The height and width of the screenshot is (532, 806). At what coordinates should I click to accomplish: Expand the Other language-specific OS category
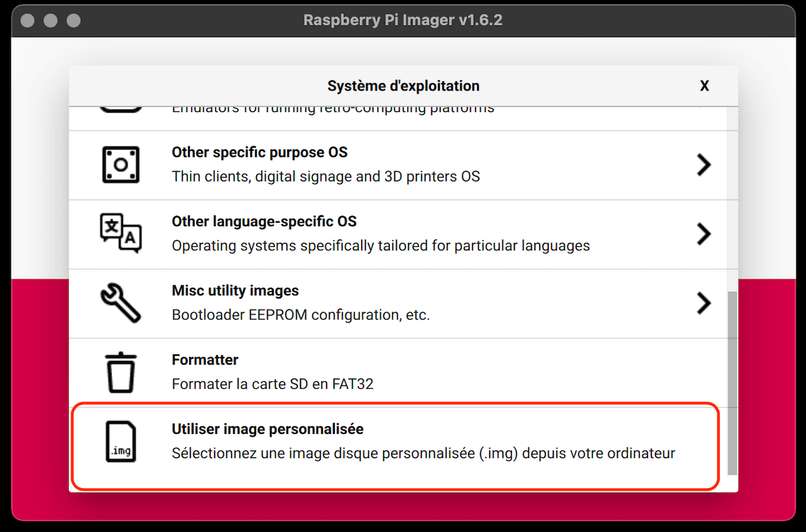pos(704,234)
